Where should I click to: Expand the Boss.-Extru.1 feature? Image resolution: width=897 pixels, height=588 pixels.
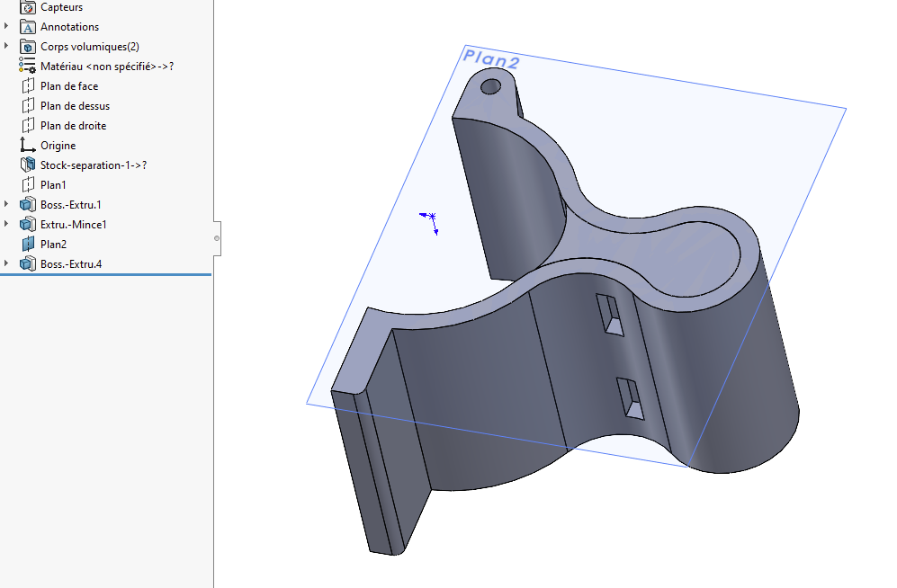(x=6, y=204)
